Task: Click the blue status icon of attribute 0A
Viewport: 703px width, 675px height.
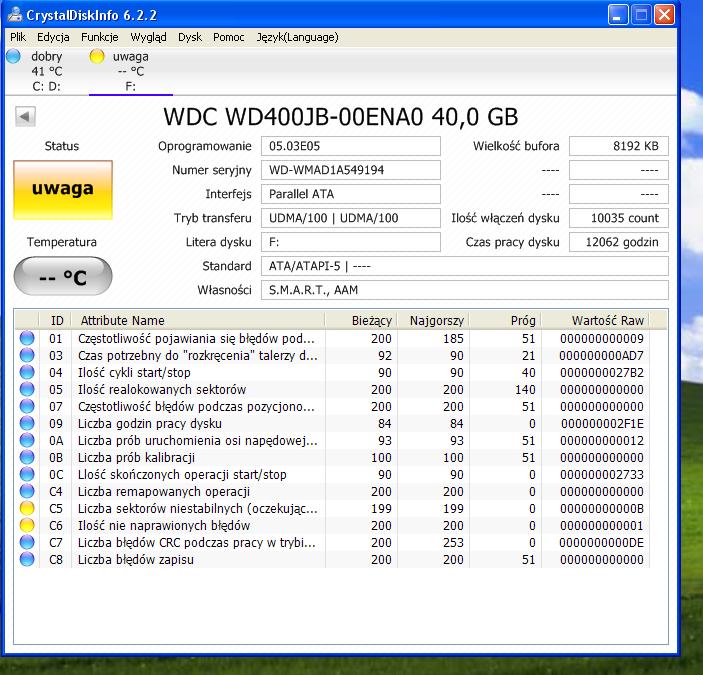Action: 27,440
